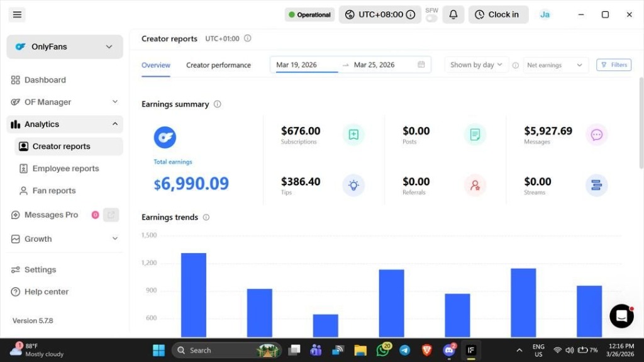Click the OnlyFans total earnings logo
The image size is (644, 362).
point(165,137)
